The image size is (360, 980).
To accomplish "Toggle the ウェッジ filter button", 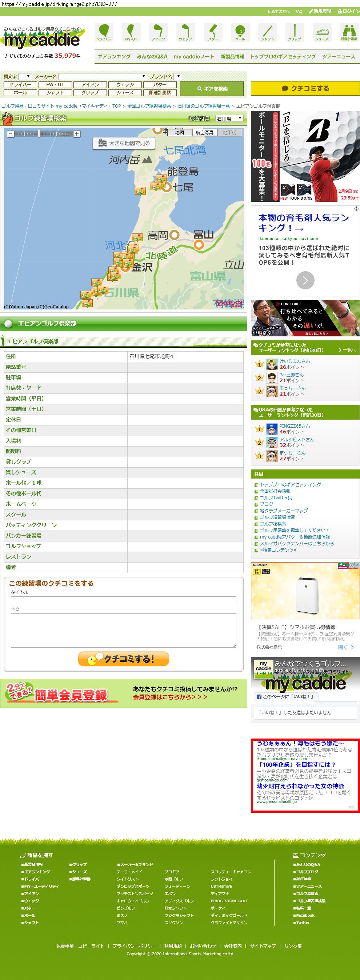I will pyautogui.click(x=125, y=85).
